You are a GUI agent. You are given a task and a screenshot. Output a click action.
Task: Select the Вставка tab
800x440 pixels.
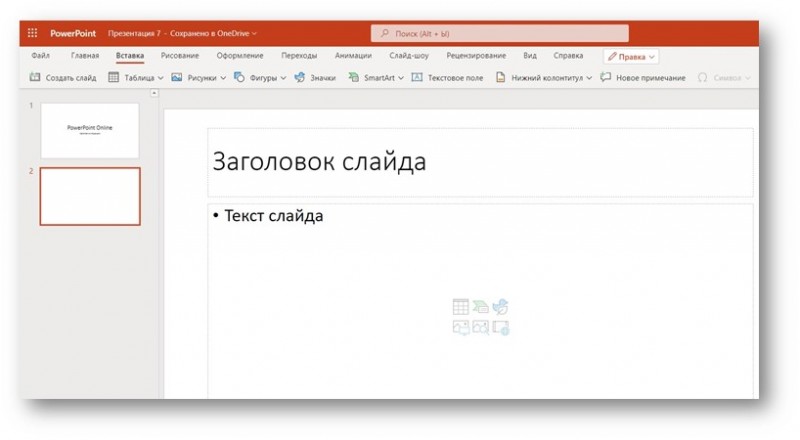[130, 55]
